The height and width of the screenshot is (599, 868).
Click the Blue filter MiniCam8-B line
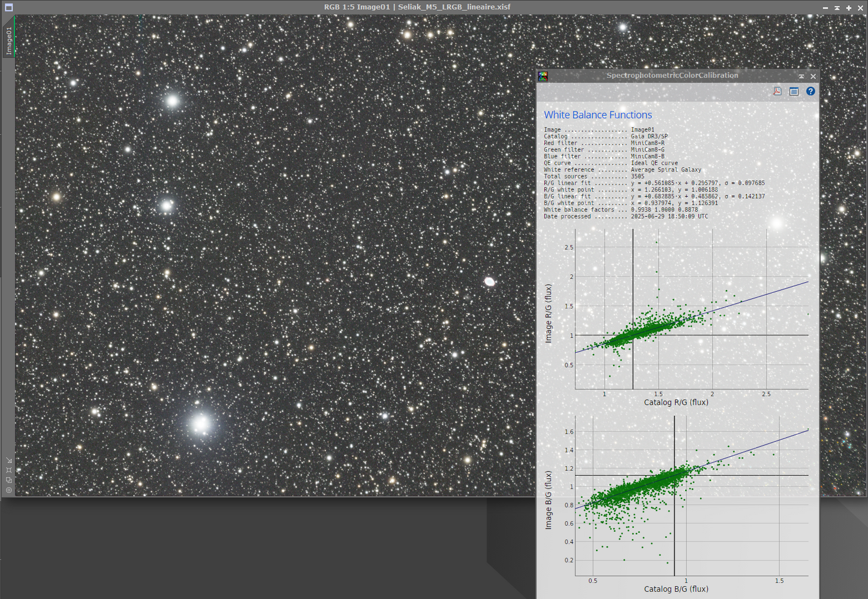click(x=604, y=156)
